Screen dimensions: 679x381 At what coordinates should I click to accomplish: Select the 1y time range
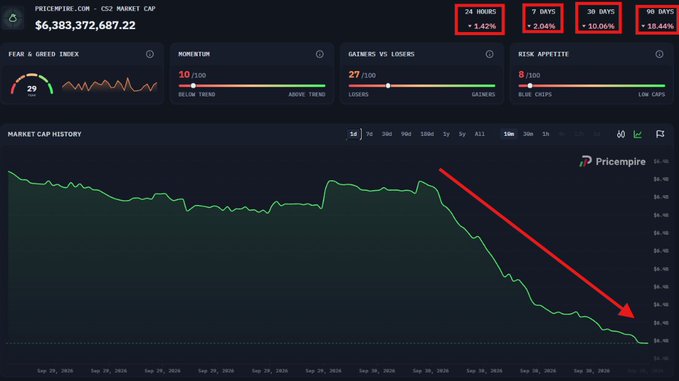(x=446, y=134)
